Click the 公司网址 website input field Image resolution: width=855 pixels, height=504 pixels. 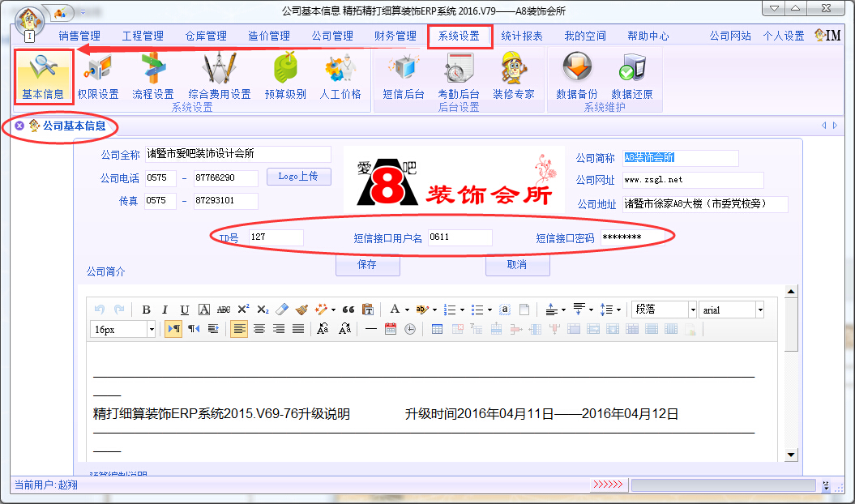692,180
